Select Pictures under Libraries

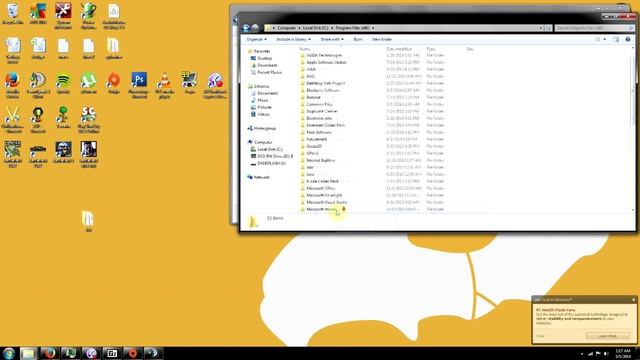click(264, 107)
